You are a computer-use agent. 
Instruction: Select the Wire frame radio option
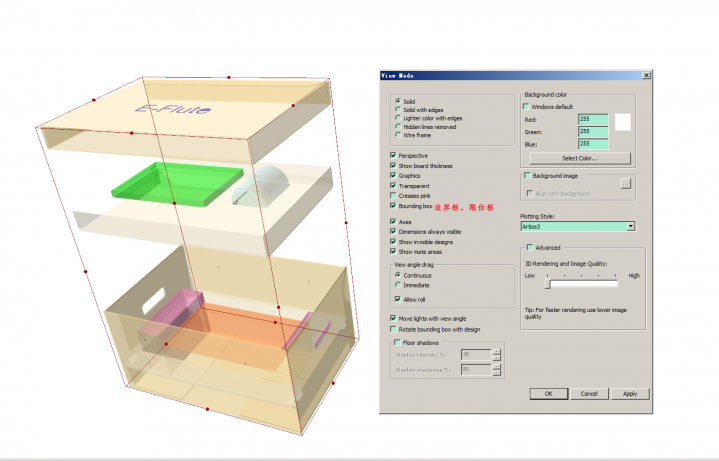coord(398,134)
